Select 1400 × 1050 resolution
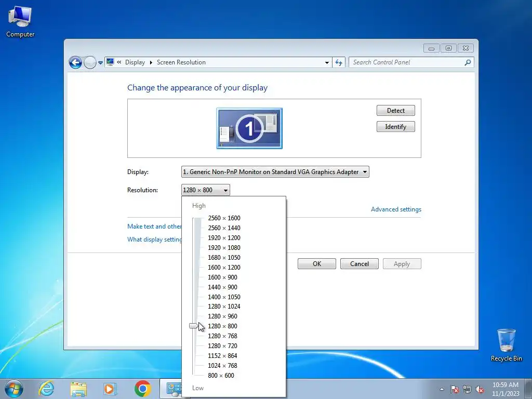 coord(224,297)
